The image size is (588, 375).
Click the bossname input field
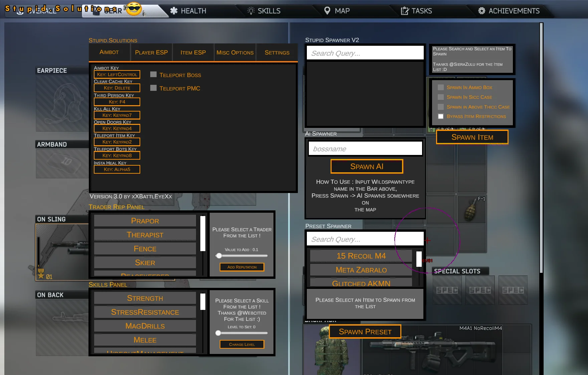365,149
